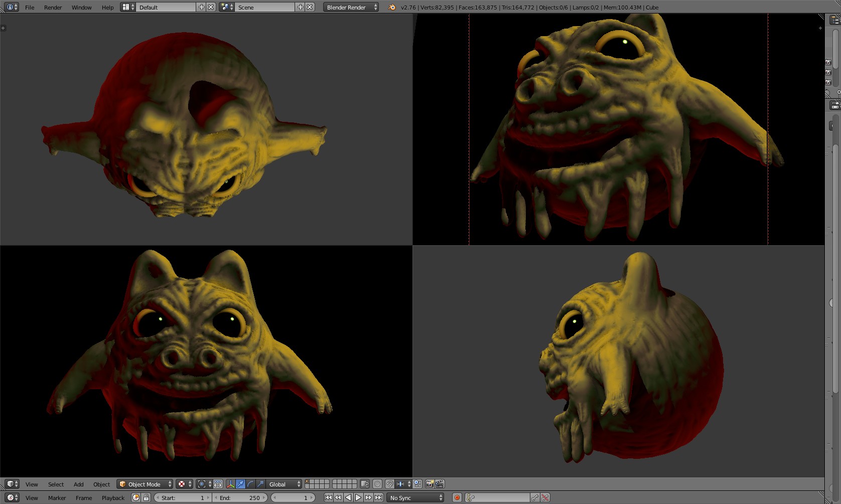Click the Blender logo icon in header
Screen dimensions: 841x504
[392, 7]
